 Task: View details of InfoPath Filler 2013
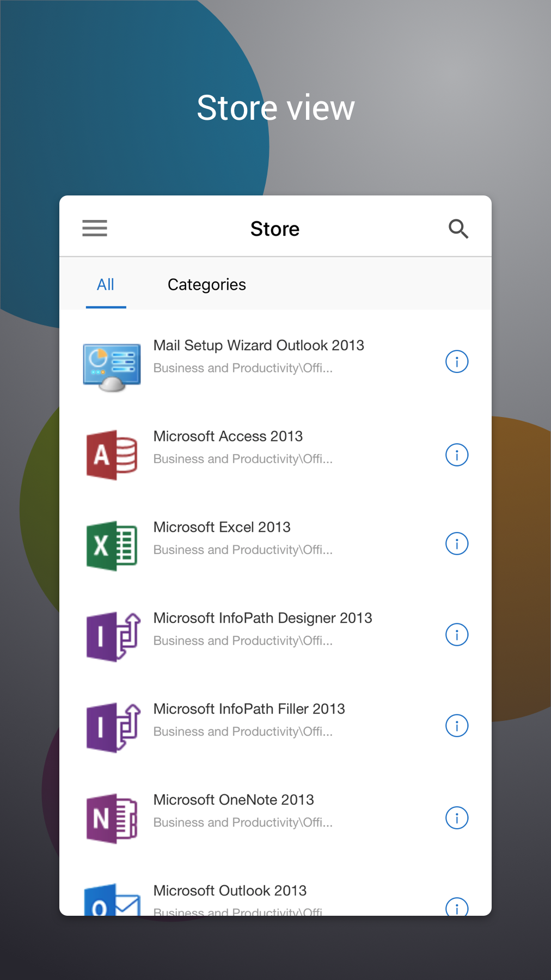tap(457, 726)
